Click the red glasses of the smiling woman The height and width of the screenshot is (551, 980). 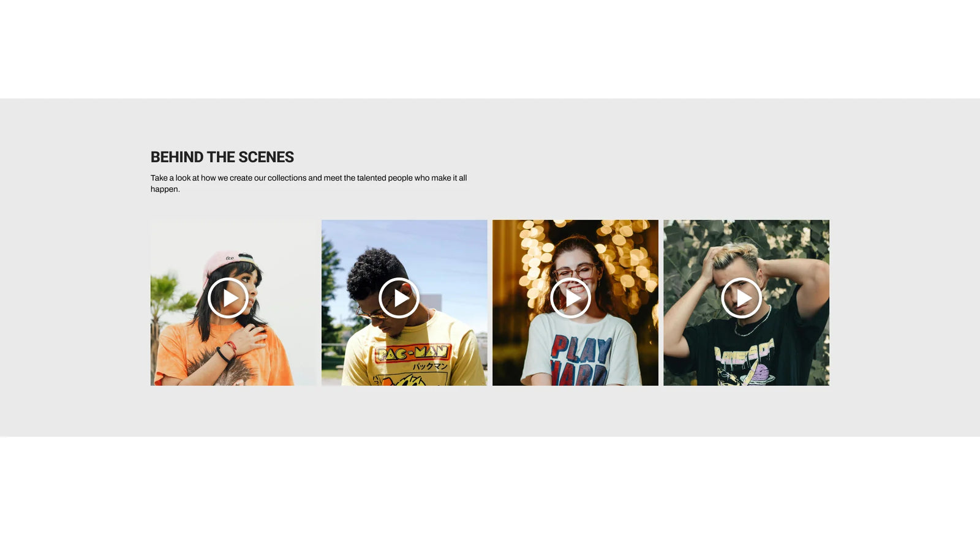[575, 271]
